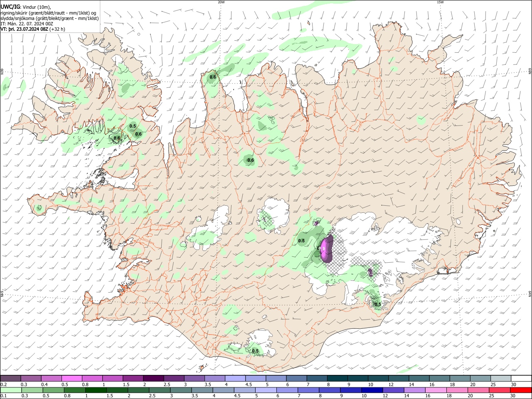This screenshot has height=399, width=532.
Task: Pick the lavender lower swatch labeled 14
Action: click(x=414, y=390)
